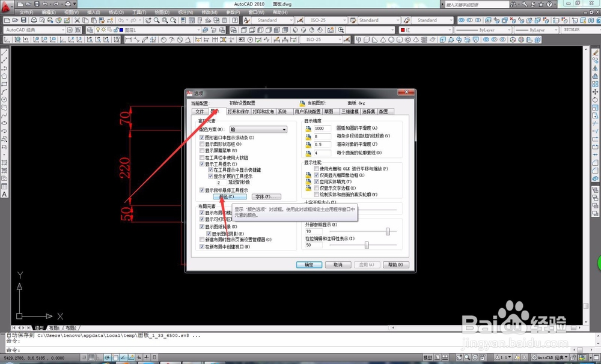
Task: Open the AutoCAD 经典 workspace dropdown
Action: coord(34,29)
